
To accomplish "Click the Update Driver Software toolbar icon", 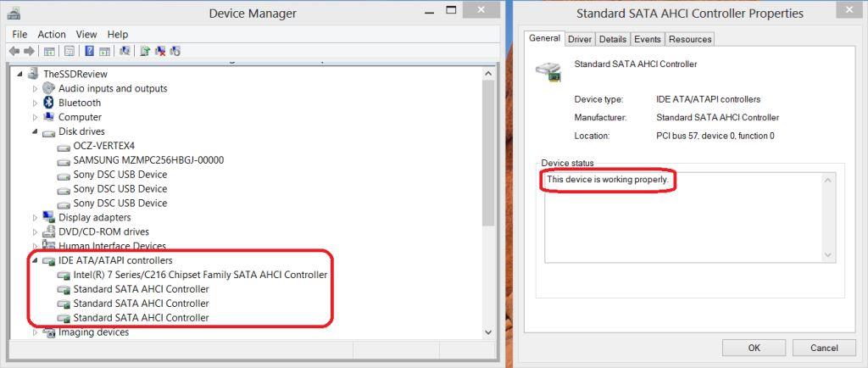I will pyautogui.click(x=144, y=51).
